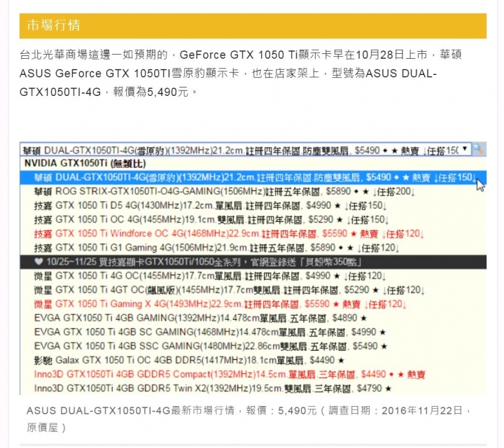
Task: Select 影馳 Galax GTX 1050 Ti OC $4490
Action: (x=253, y=360)
